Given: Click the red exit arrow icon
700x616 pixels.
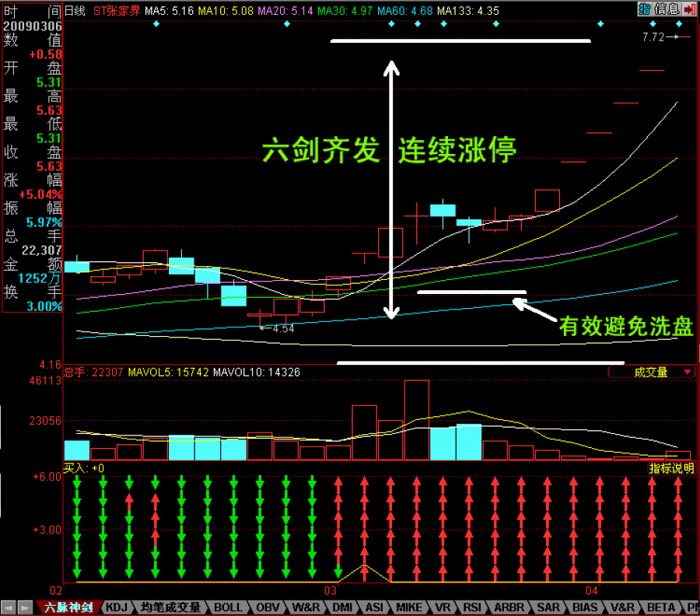Looking at the screenshot, I should click(690, 9).
